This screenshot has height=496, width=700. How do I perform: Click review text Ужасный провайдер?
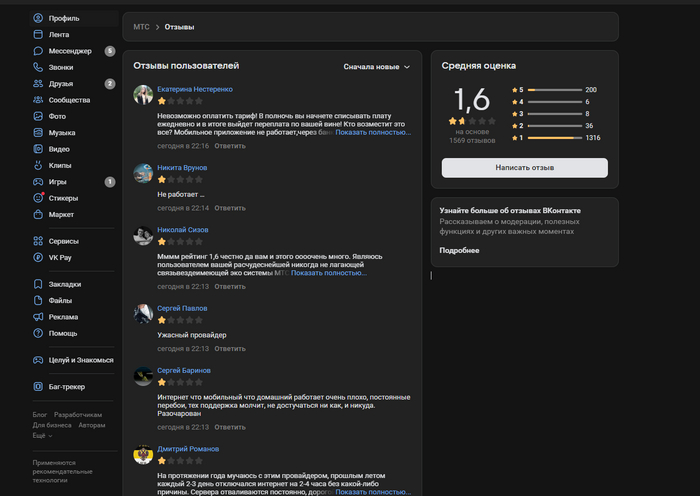pos(192,335)
